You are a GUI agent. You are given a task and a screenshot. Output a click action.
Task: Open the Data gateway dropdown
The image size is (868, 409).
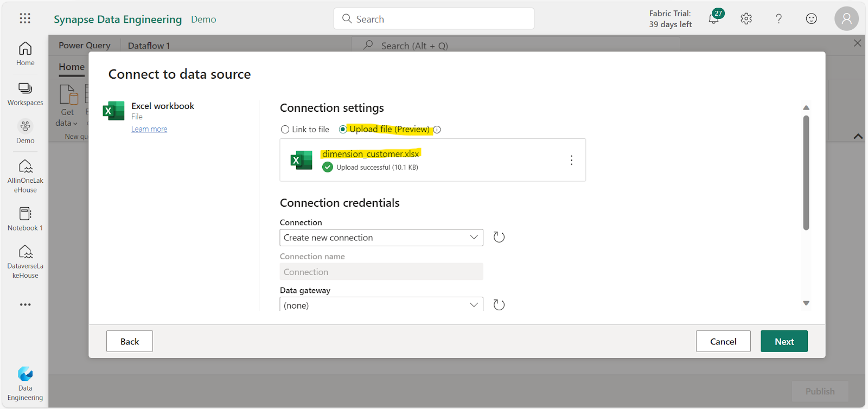point(381,305)
